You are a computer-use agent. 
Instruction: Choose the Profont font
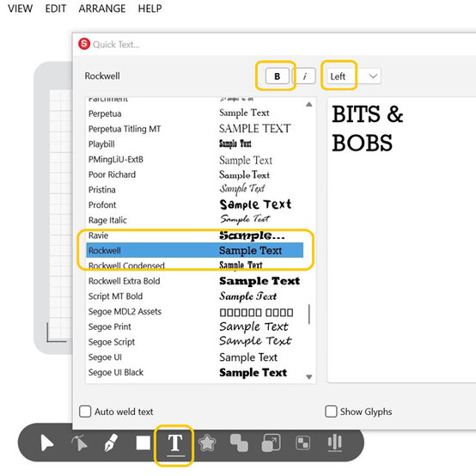(194, 204)
